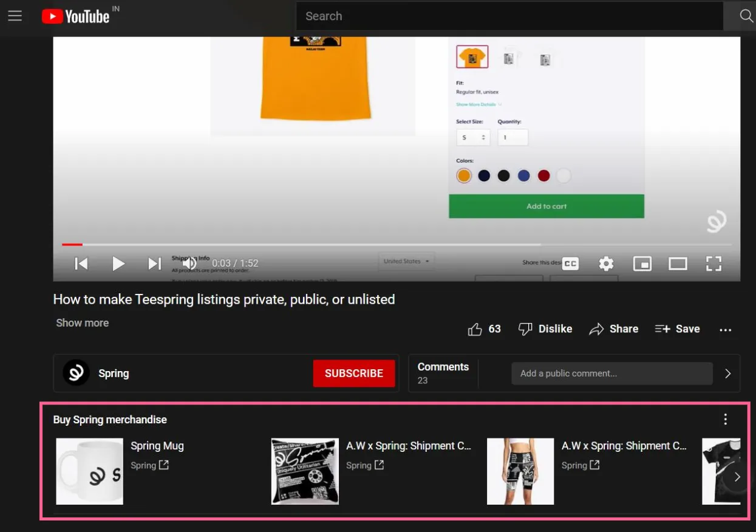Click the Quantity field in video

[x=513, y=137]
